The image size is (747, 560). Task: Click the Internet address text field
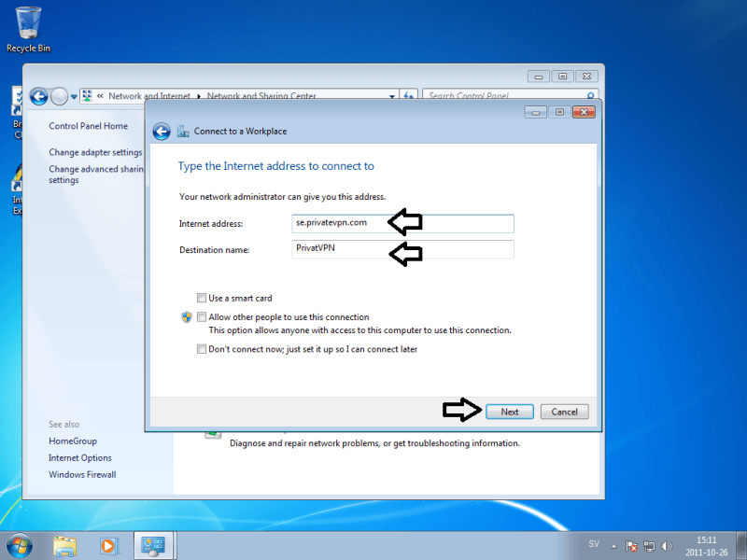tap(402, 223)
